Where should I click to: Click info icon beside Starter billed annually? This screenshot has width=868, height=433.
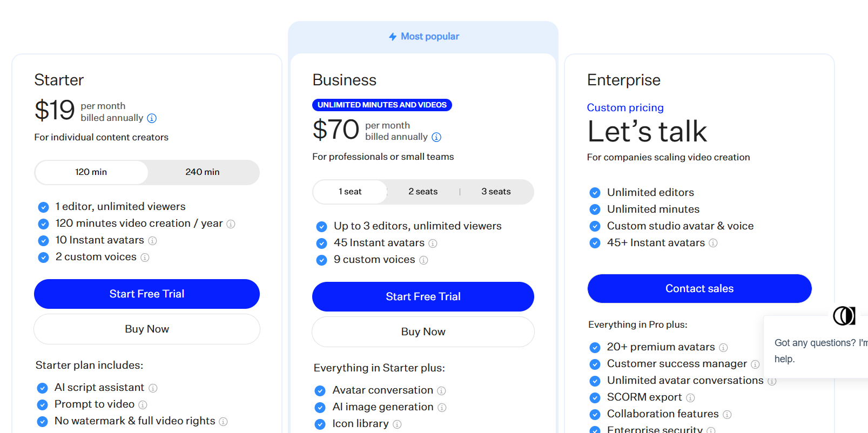(152, 118)
